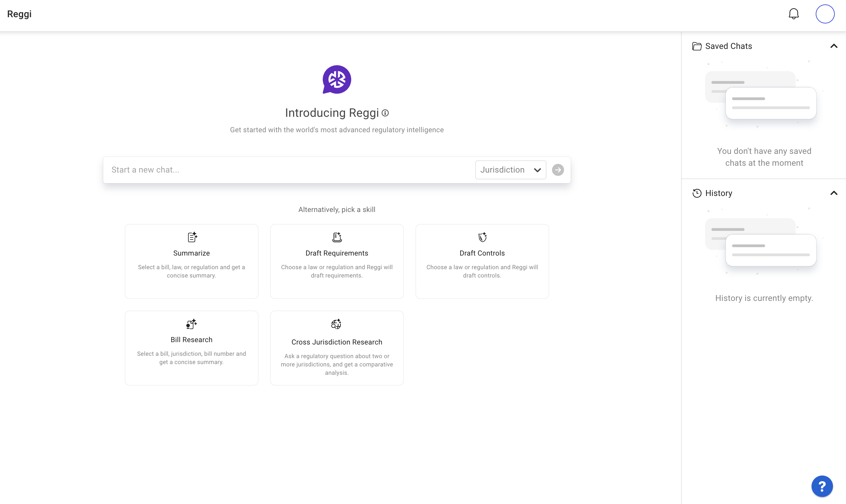Open the blue help question mark

822,486
